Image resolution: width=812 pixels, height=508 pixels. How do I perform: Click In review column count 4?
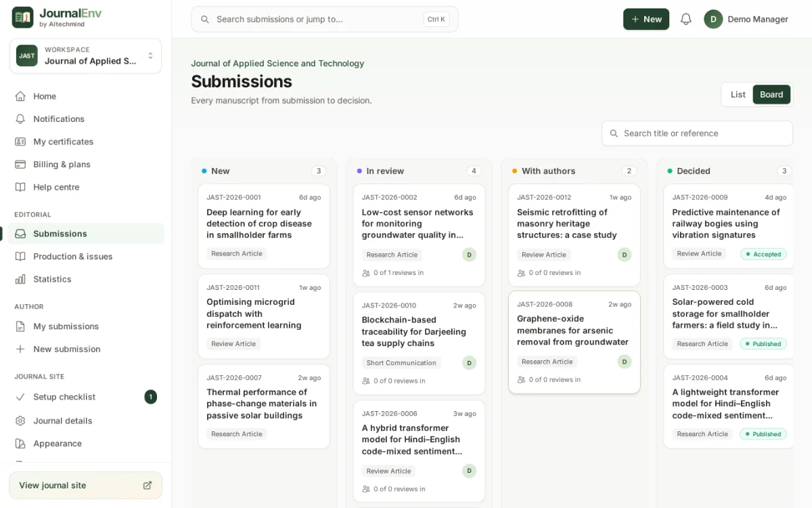[x=474, y=171]
